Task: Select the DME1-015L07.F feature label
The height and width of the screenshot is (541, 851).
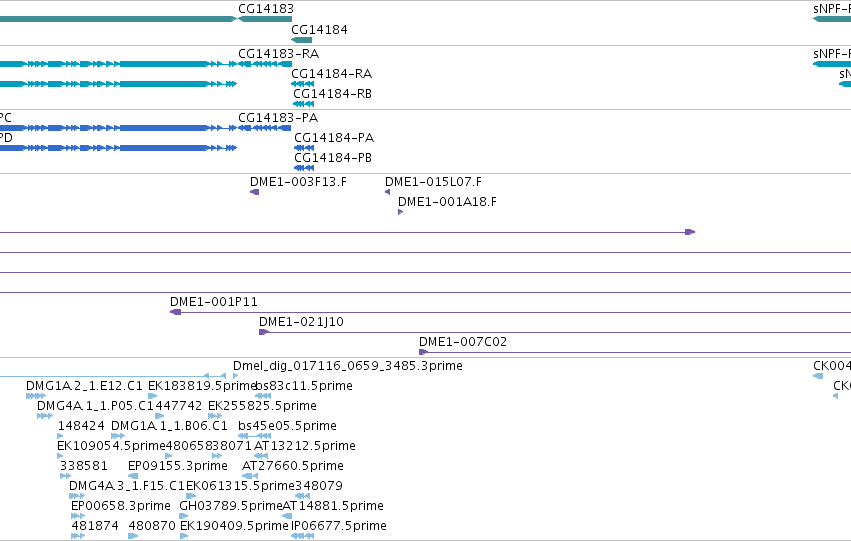Action: pyautogui.click(x=433, y=182)
